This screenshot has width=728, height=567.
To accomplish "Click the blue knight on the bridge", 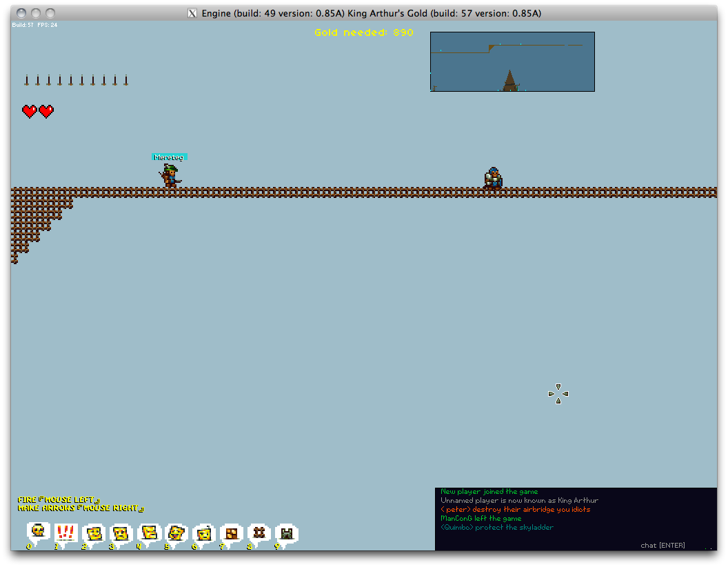I will point(493,177).
